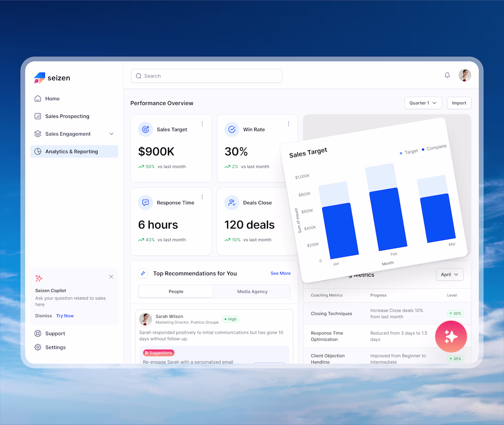504x425 pixels.
Task: Click the Seizen Copilot sparkle icon
Action: pos(39,278)
